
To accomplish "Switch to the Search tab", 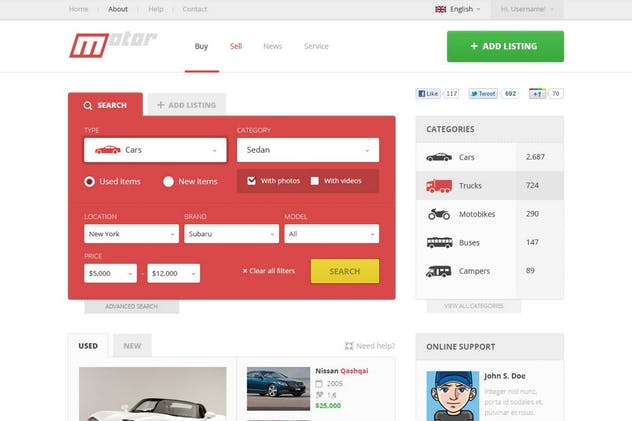I will pos(105,105).
